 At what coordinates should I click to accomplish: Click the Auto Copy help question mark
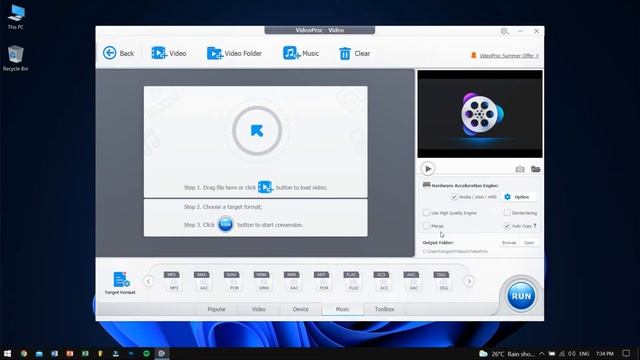(x=535, y=226)
